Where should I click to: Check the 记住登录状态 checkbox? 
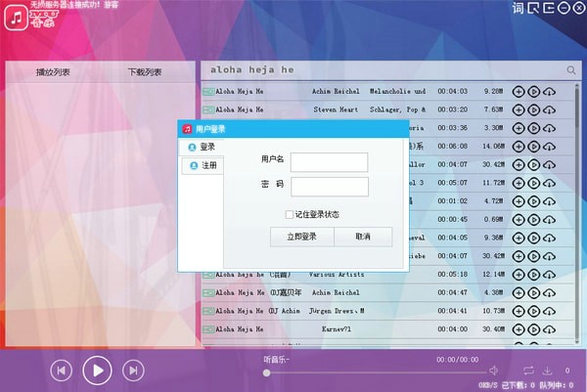[289, 213]
